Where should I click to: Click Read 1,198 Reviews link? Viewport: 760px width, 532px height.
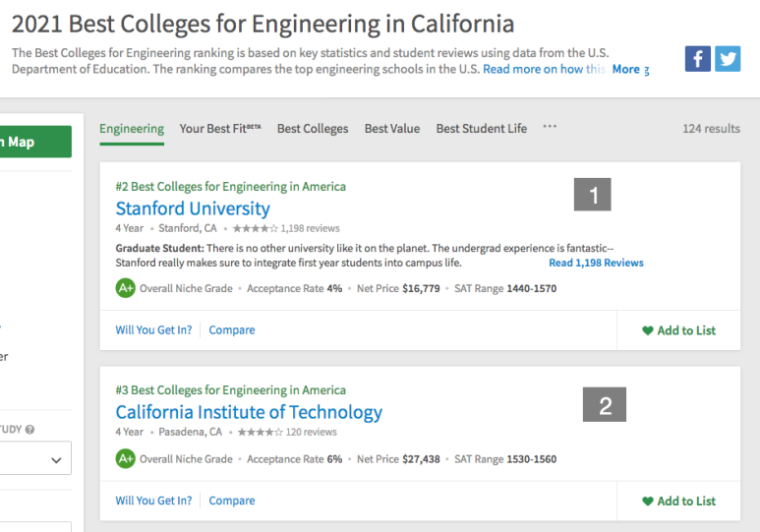pos(596,263)
